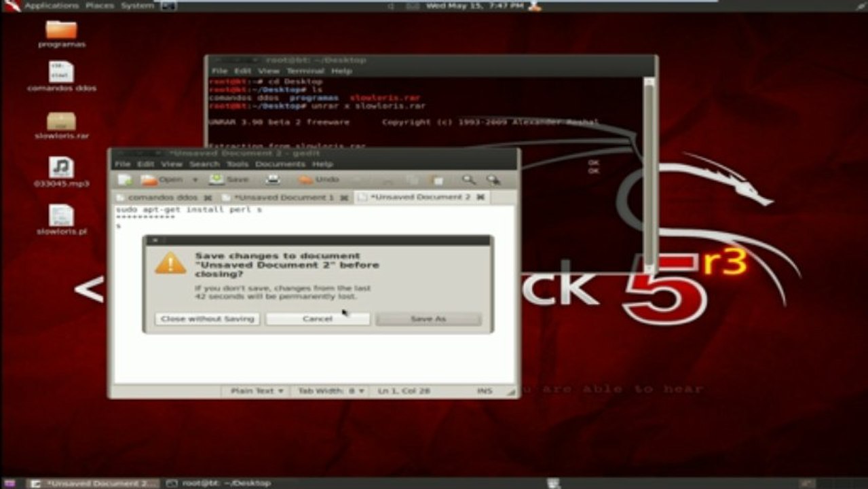Expand the Open recent files dropdown arrow
This screenshot has width=868, height=489.
tap(195, 179)
